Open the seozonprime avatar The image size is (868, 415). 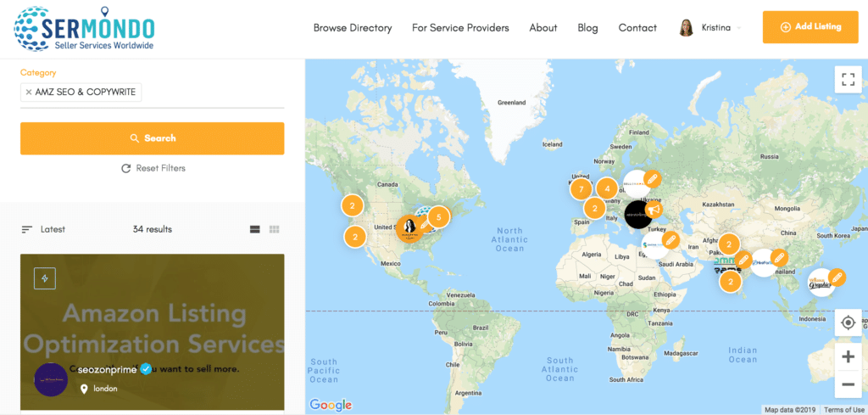coord(51,379)
